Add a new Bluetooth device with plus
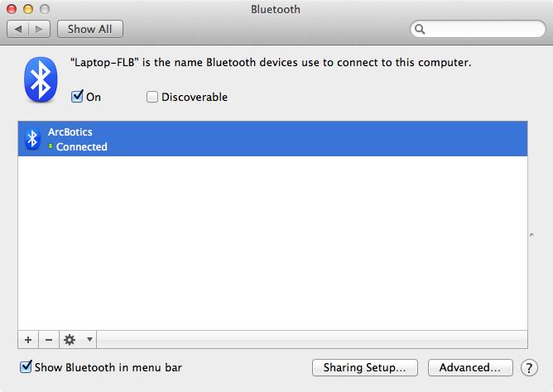This screenshot has width=553, height=392. [x=28, y=340]
